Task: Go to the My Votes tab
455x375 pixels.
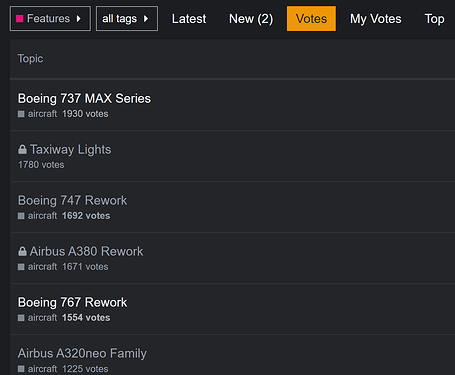Action: pyautogui.click(x=376, y=19)
